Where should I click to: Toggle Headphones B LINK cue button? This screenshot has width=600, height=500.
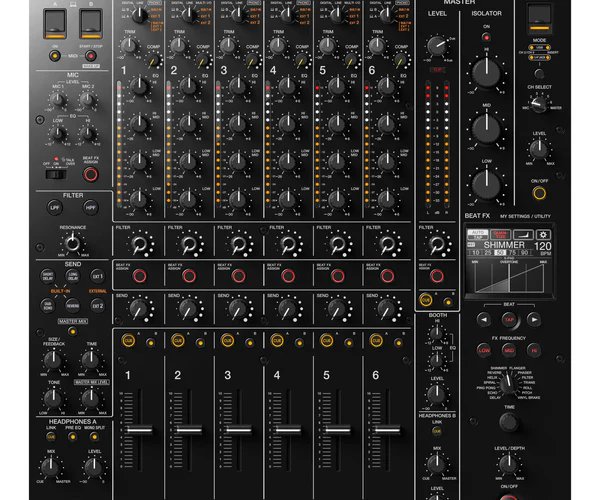pos(437,431)
